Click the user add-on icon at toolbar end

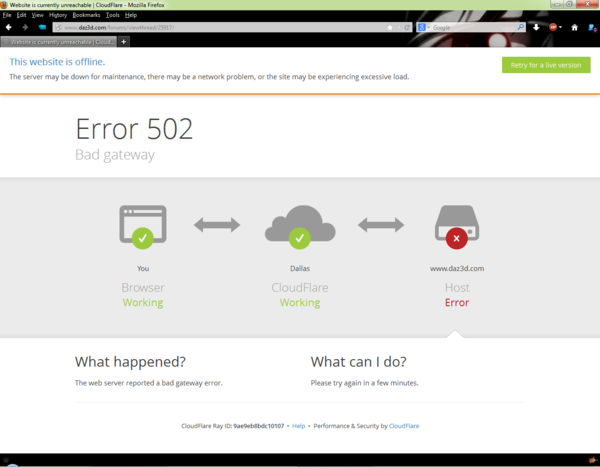(x=592, y=28)
